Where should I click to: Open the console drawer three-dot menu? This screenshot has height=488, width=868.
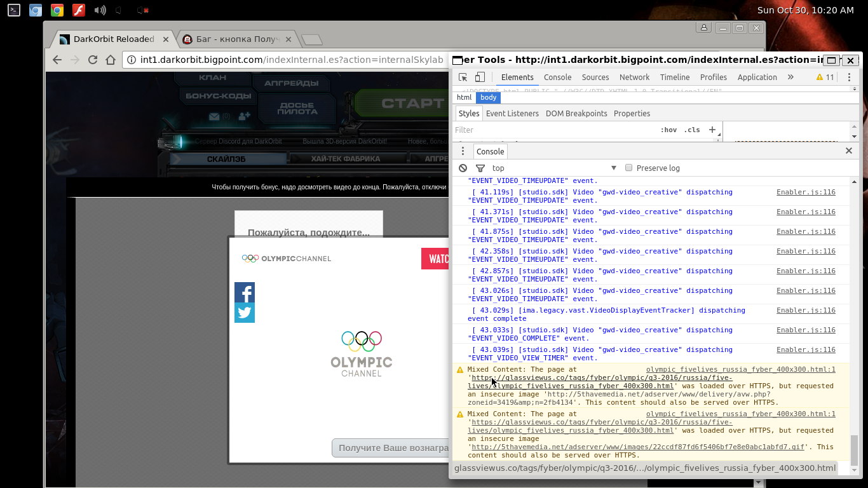tap(463, 151)
